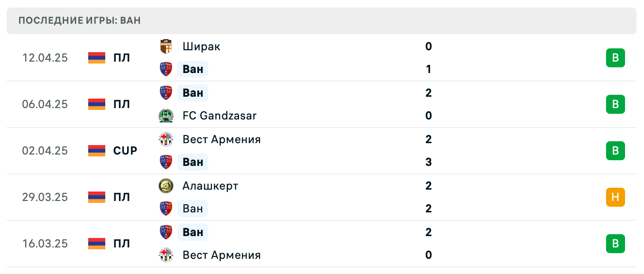Click the FC Gandzasar team name
Screen dimensions: 644x274
coord(219,116)
